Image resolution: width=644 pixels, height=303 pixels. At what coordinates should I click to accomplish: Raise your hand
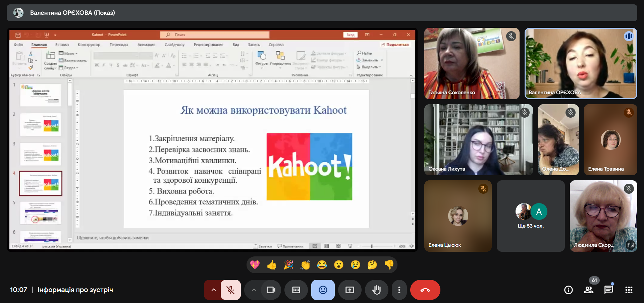(x=377, y=290)
